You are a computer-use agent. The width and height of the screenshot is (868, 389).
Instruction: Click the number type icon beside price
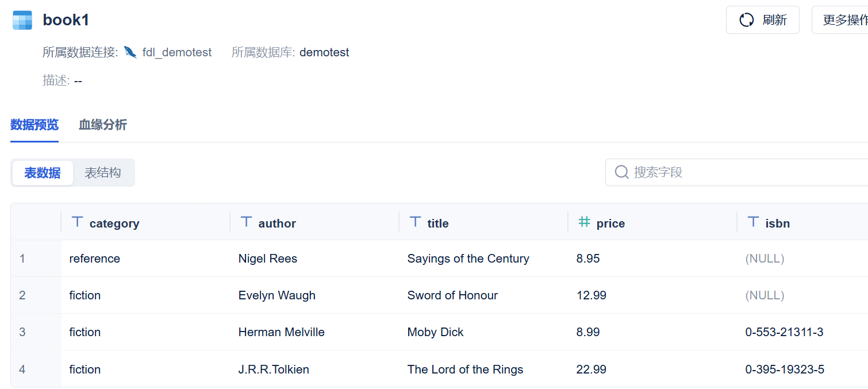click(584, 222)
